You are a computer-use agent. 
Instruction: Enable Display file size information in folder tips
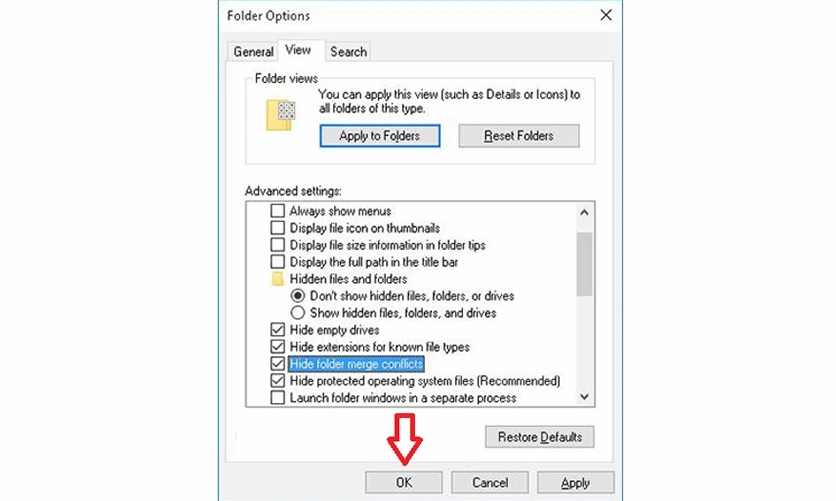pos(278,245)
